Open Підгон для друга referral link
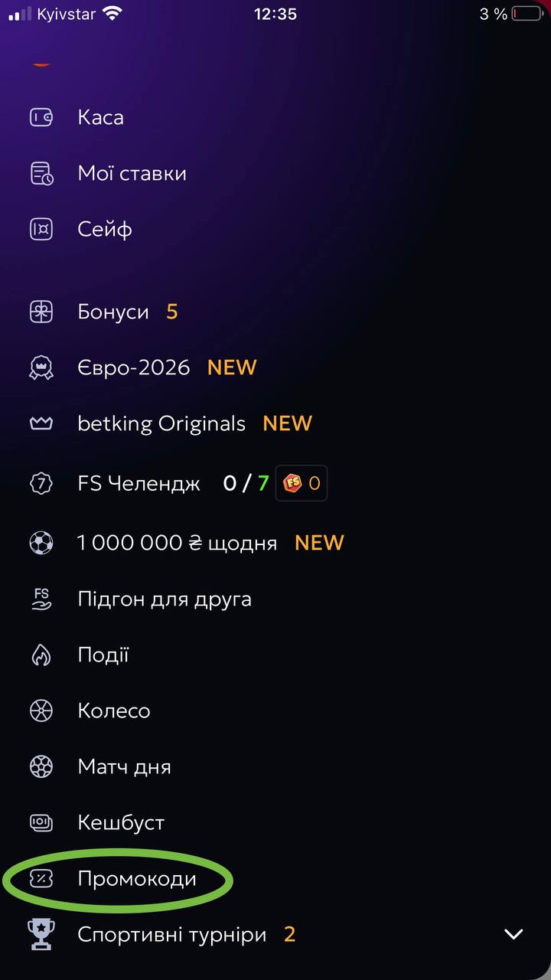 click(164, 599)
